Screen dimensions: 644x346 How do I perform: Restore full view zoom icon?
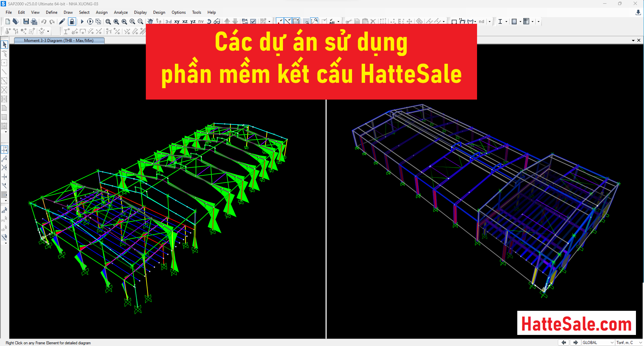(x=116, y=21)
